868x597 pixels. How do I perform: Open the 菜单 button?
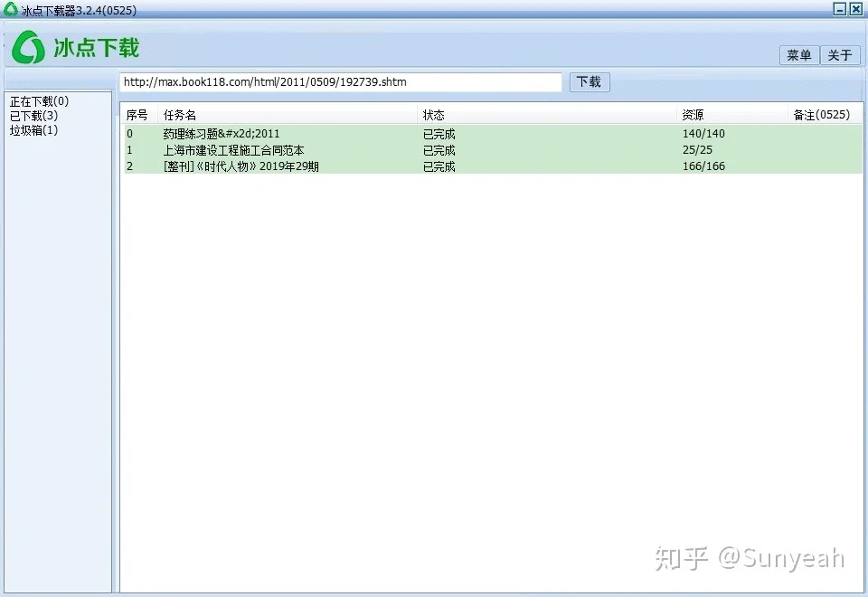[798, 55]
